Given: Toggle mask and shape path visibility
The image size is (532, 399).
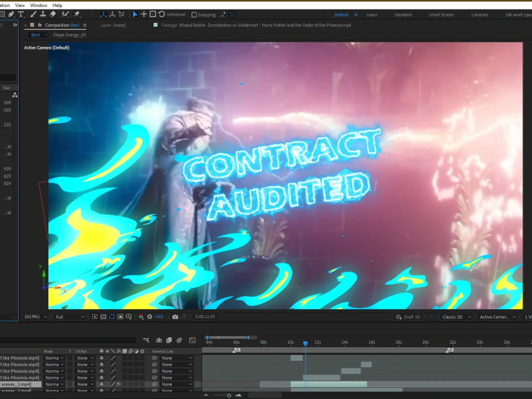Looking at the screenshot, I should 112,317.
